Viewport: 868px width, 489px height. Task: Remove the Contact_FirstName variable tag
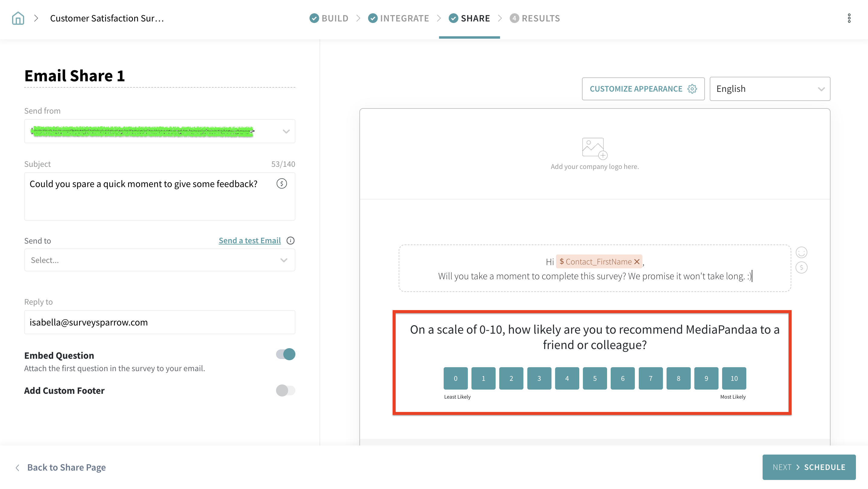(637, 262)
